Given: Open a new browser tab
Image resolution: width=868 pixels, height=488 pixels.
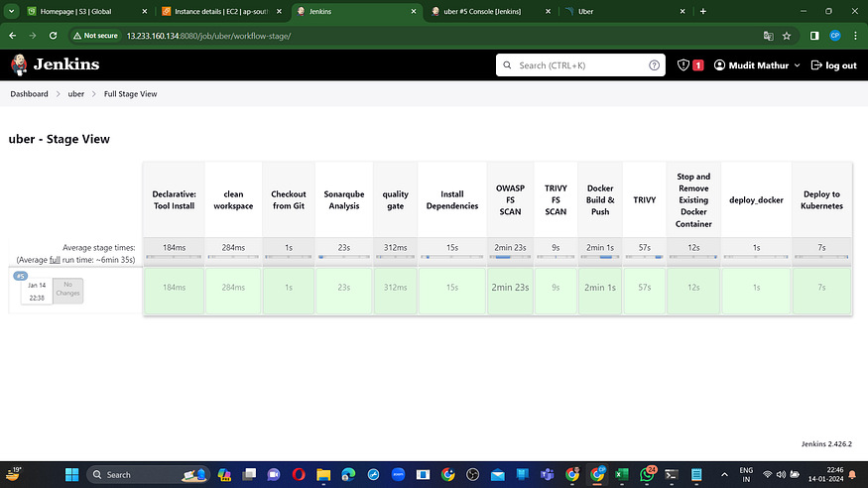Looking at the screenshot, I should (x=703, y=11).
